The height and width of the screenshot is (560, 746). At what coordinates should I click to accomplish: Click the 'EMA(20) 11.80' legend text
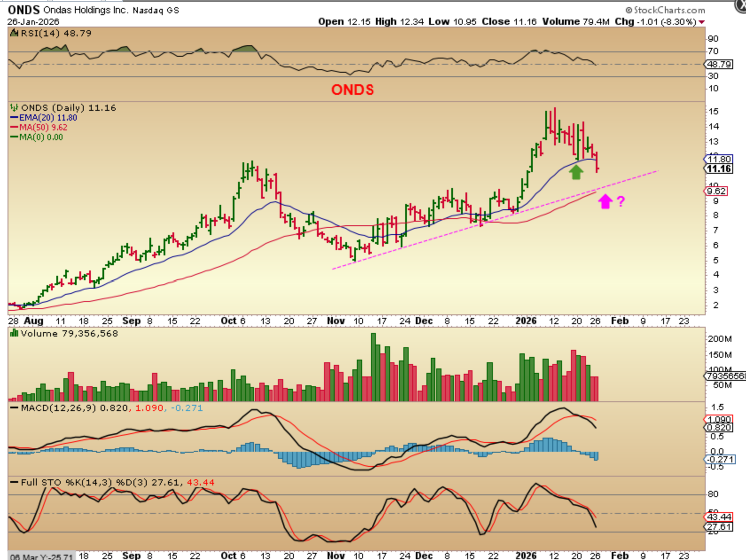pyautogui.click(x=48, y=118)
